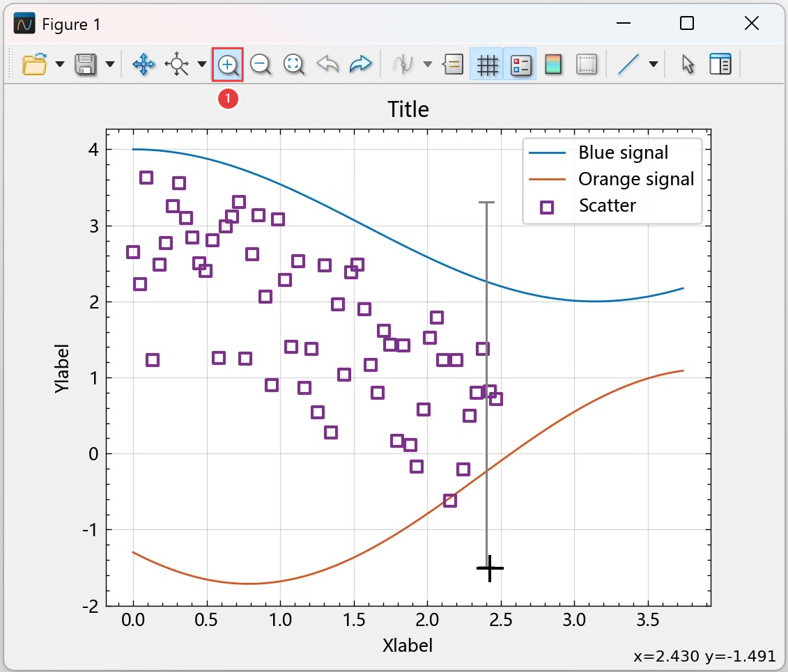Click the Save figure floppy disk icon

tap(86, 65)
